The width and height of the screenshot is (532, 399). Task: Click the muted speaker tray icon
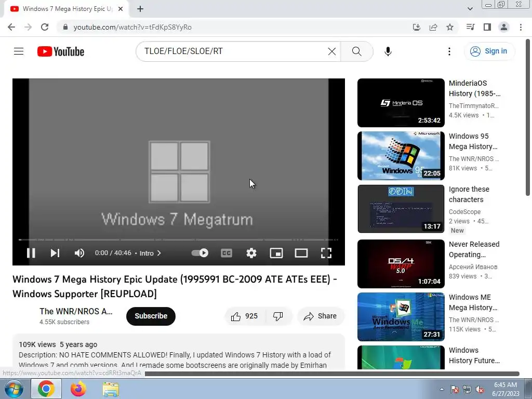480,390
